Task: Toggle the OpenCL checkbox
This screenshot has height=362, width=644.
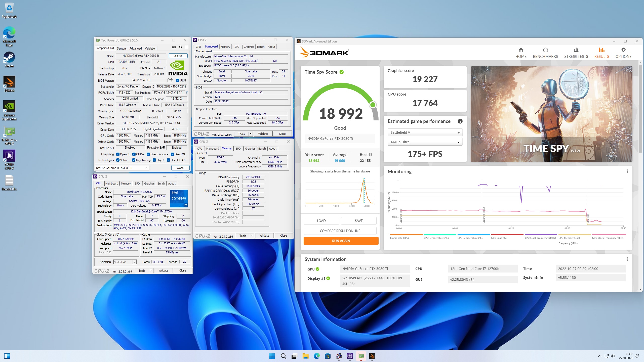Action: point(118,154)
